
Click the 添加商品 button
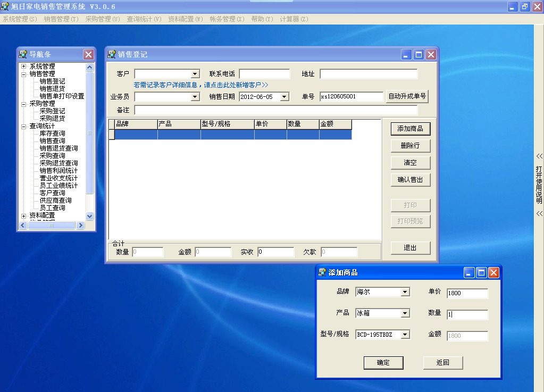[x=411, y=129]
